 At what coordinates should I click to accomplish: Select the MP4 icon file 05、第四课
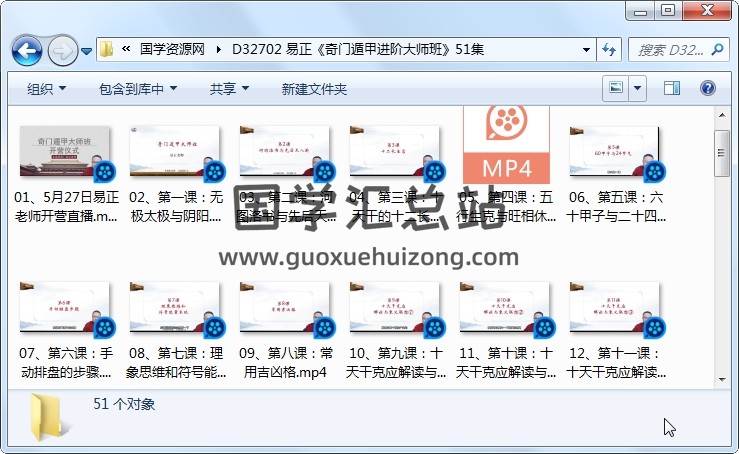tap(506, 145)
